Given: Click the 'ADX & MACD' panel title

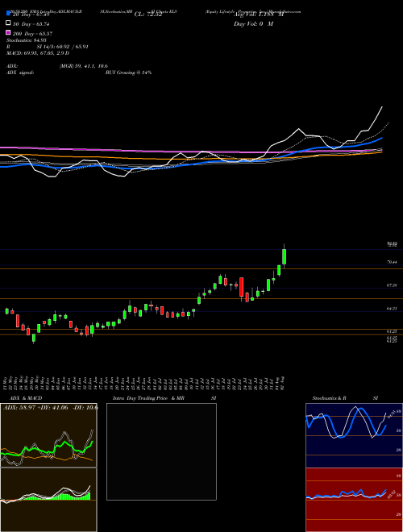Looking at the screenshot, I should (26, 398).
